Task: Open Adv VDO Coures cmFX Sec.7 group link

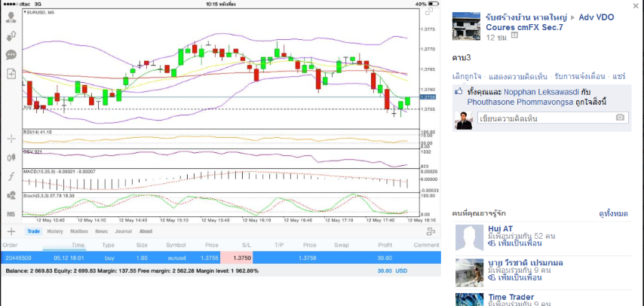Action: (x=550, y=22)
